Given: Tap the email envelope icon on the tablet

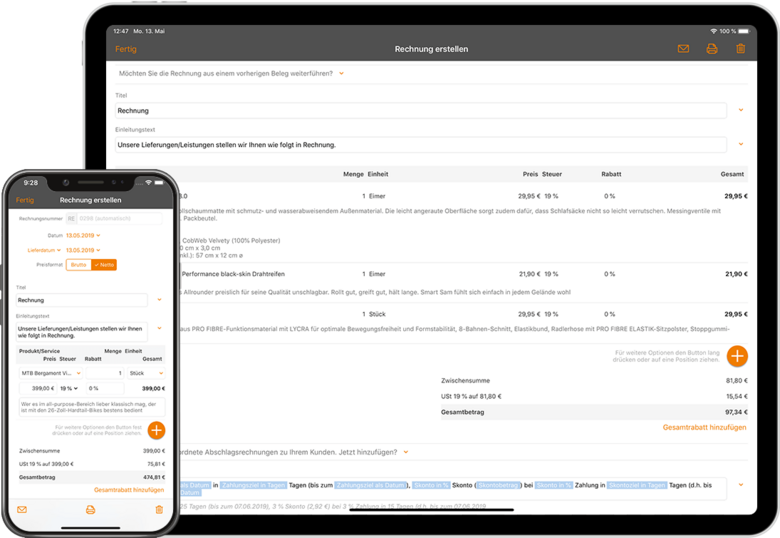Looking at the screenshot, I should 684,48.
